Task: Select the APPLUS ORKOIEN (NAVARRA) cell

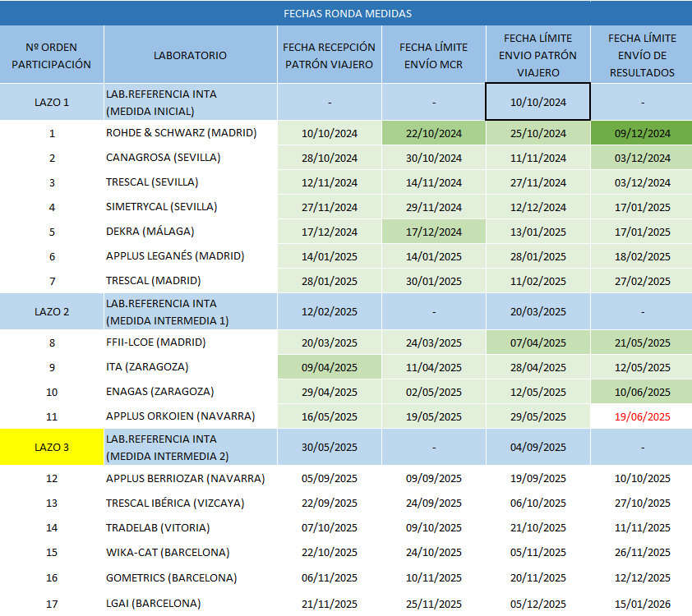Action: (x=190, y=416)
